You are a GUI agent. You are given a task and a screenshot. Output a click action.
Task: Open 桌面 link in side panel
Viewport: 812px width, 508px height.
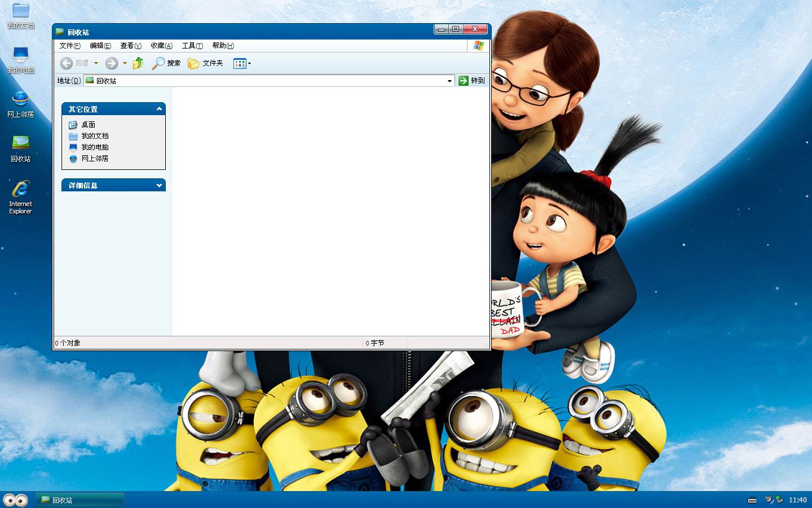click(88, 125)
